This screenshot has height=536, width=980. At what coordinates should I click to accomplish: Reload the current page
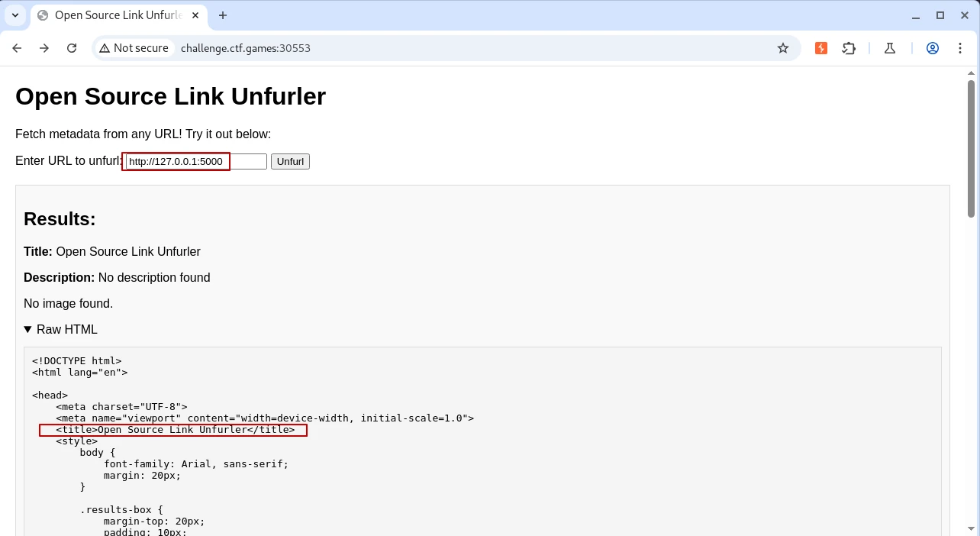(72, 48)
